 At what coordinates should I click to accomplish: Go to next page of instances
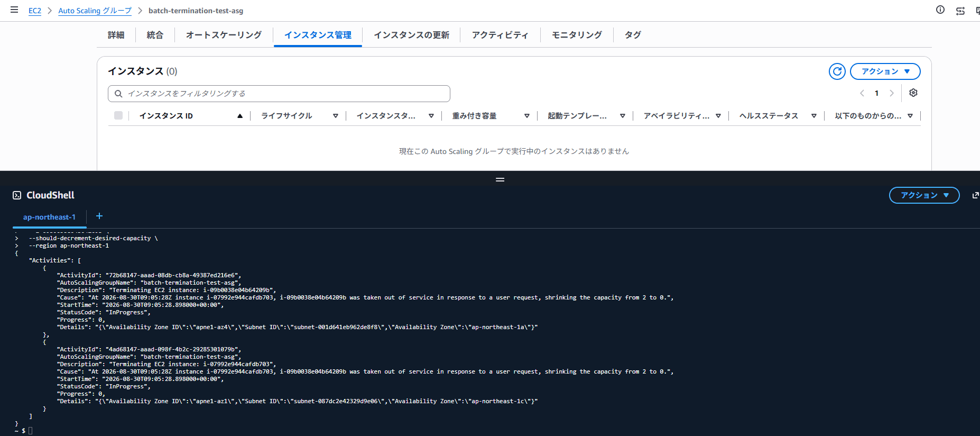click(x=892, y=93)
